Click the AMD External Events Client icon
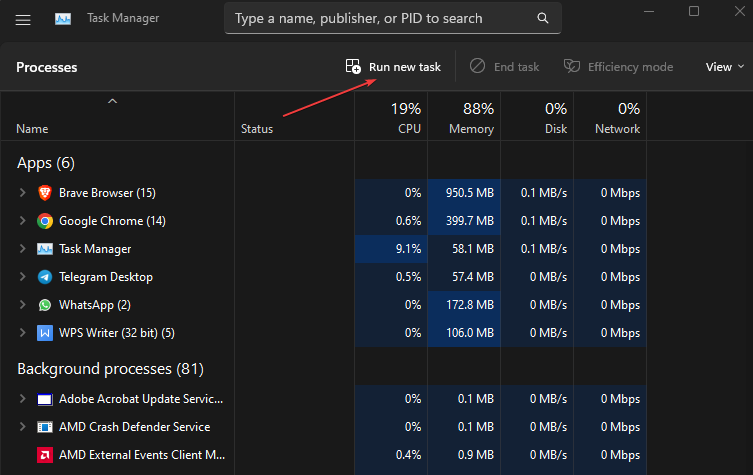Image resolution: width=753 pixels, height=475 pixels. coord(45,455)
